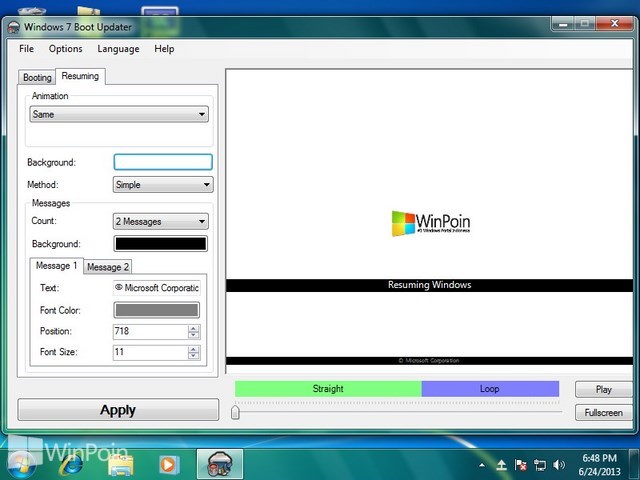Viewport: 640px width, 480px height.
Task: Increase the Position value with up arrow
Action: click(194, 328)
